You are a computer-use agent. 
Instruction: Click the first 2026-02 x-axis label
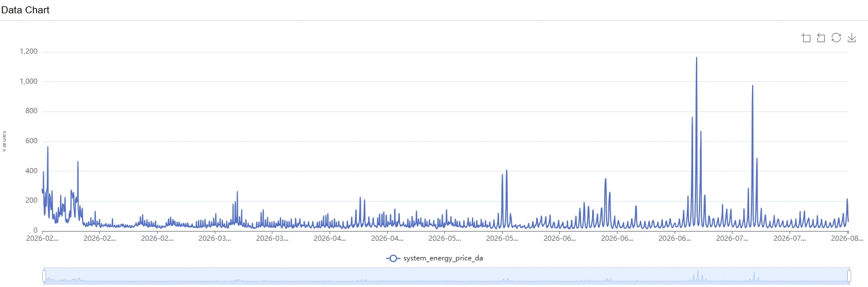pos(43,238)
